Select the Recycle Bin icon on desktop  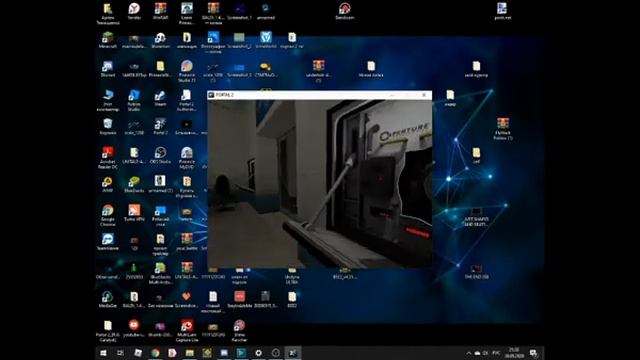click(x=108, y=126)
